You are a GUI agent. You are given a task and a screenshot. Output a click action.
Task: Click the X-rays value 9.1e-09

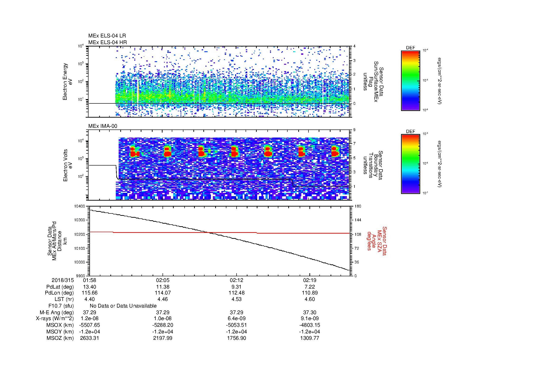coord(310,318)
